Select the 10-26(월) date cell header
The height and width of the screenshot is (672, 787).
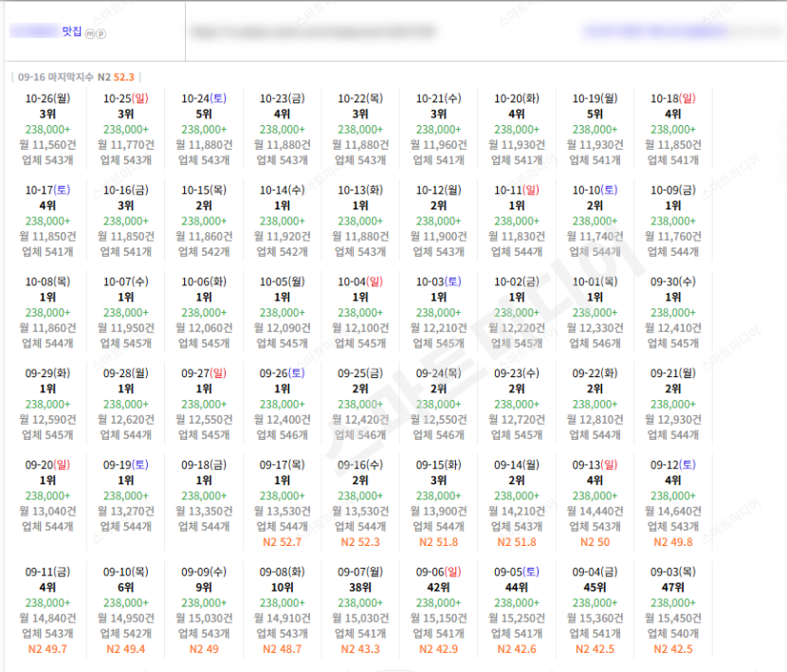click(47, 99)
